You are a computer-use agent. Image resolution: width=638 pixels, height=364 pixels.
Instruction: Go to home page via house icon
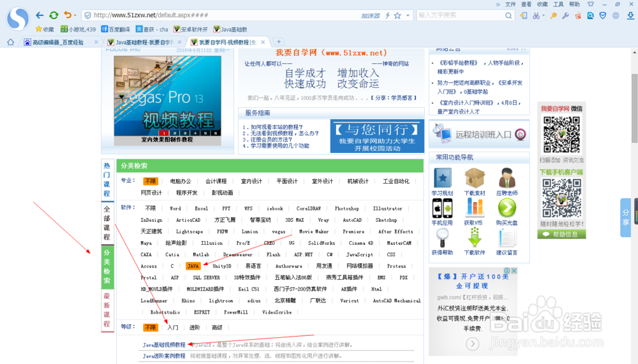[11, 42]
